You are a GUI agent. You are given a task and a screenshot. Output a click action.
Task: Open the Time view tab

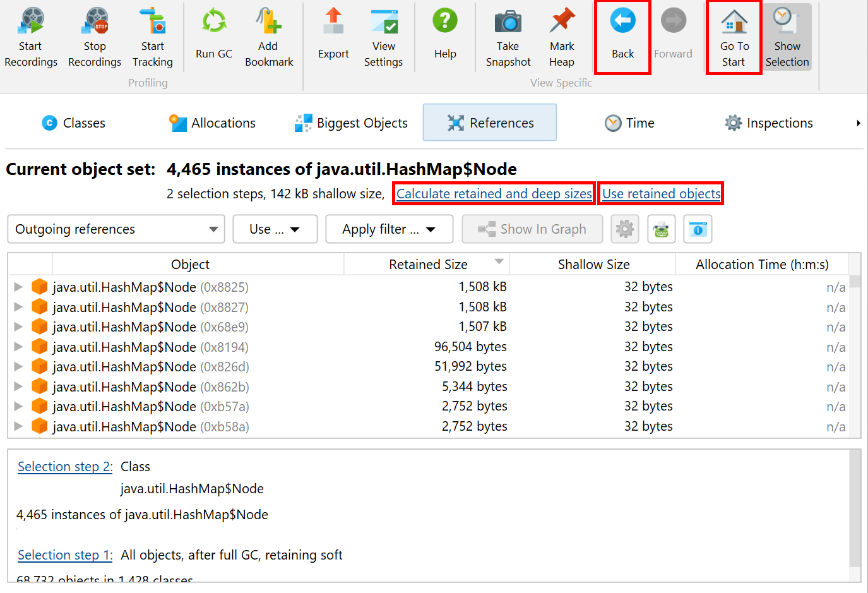629,123
